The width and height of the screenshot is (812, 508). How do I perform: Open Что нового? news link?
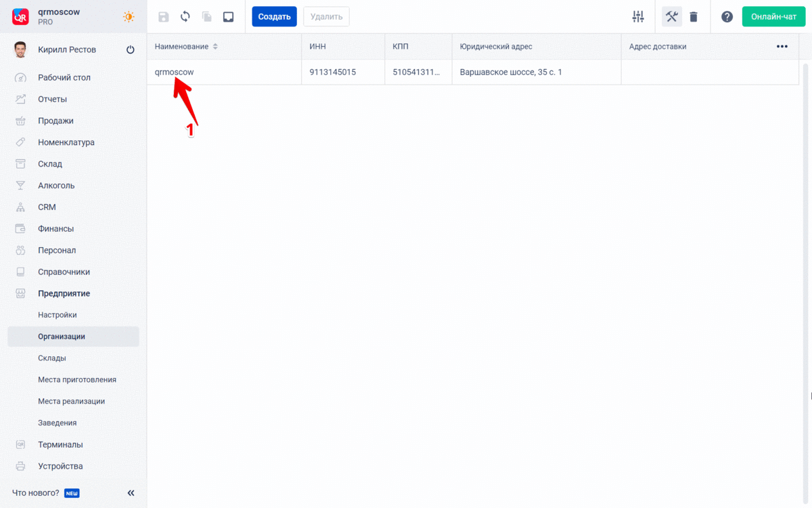36,493
